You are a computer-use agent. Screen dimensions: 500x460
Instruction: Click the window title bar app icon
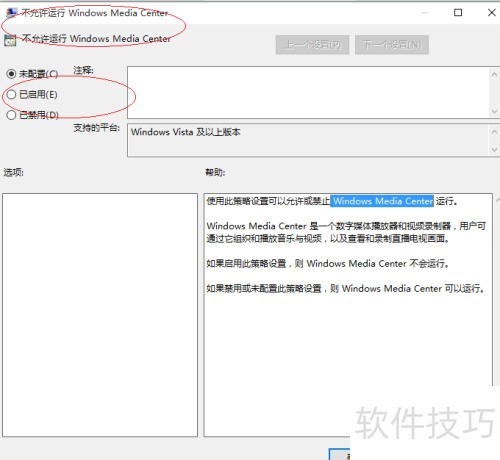pyautogui.click(x=12, y=13)
